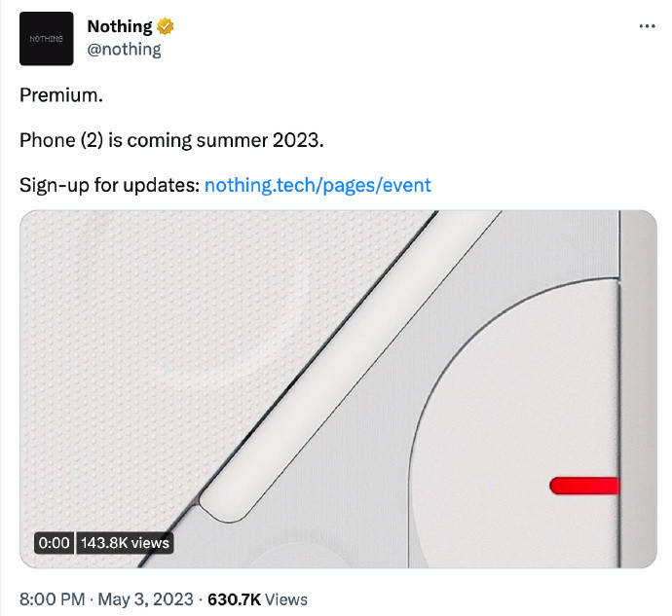
Task: Open the three-dot more options menu
Action: click(647, 27)
